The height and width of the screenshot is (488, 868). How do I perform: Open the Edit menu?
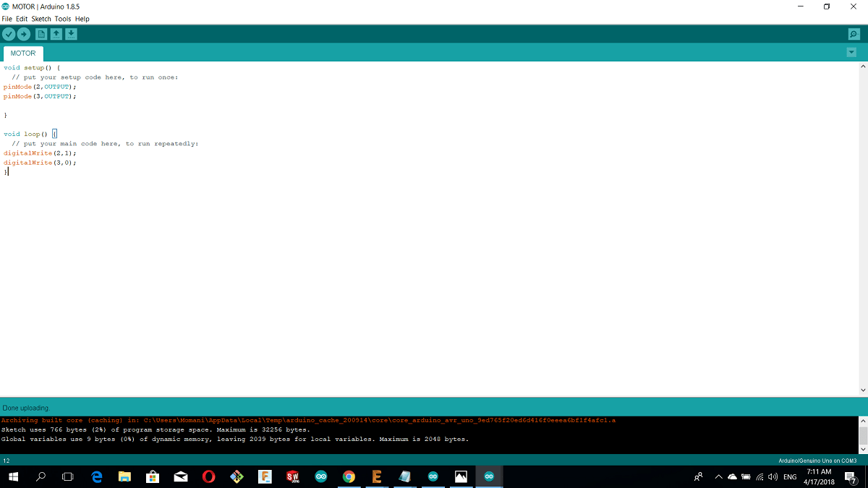click(22, 19)
